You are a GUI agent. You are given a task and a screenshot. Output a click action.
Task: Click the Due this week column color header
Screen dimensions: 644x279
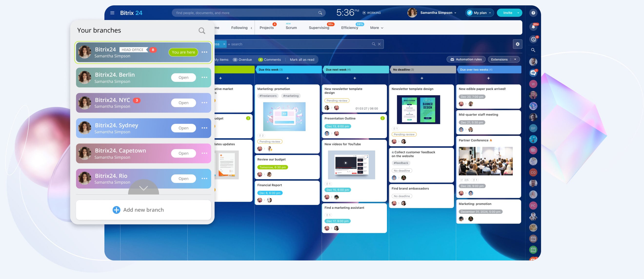(288, 70)
